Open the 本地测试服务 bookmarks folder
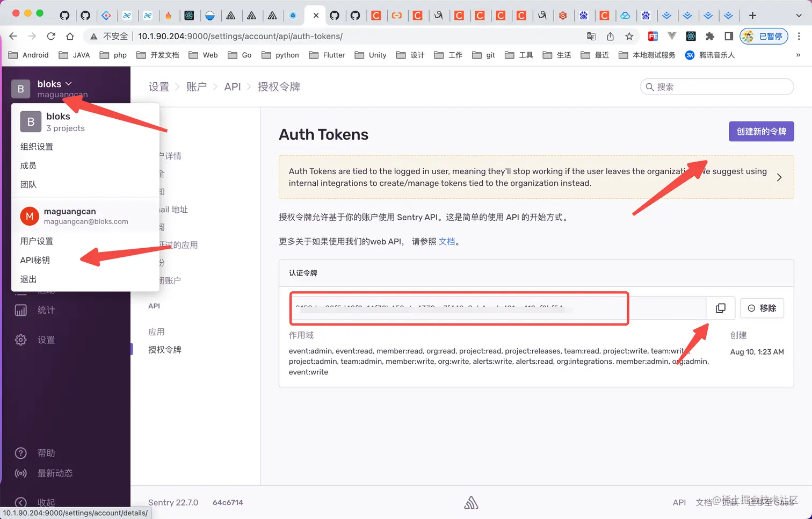The width and height of the screenshot is (812, 519). [647, 55]
